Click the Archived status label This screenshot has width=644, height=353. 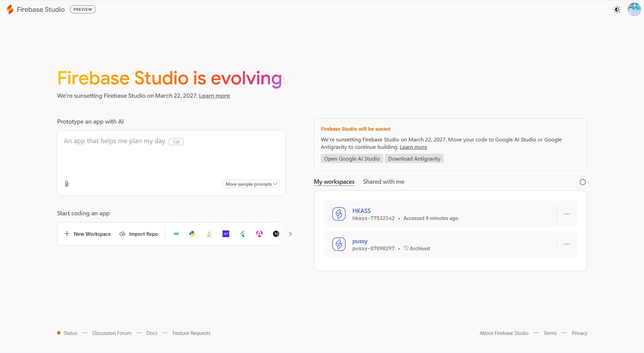[x=416, y=249]
